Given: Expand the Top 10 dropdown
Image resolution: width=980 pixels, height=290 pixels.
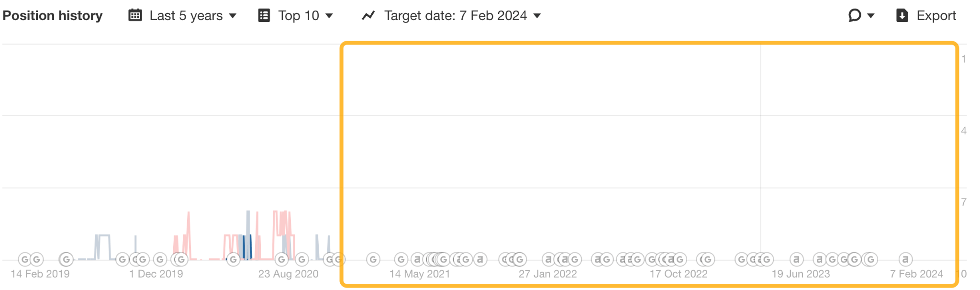Looking at the screenshot, I should (298, 15).
